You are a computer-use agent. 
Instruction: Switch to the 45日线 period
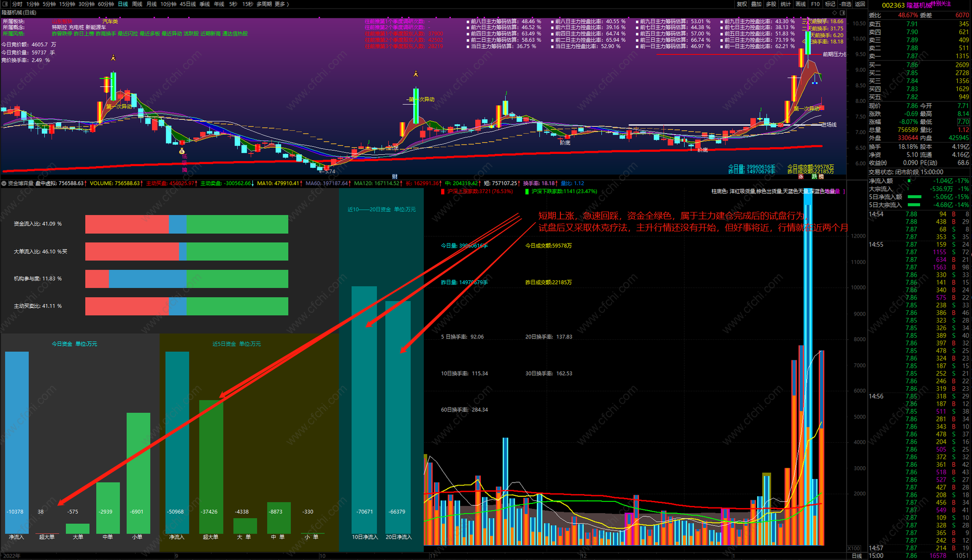point(188,4)
